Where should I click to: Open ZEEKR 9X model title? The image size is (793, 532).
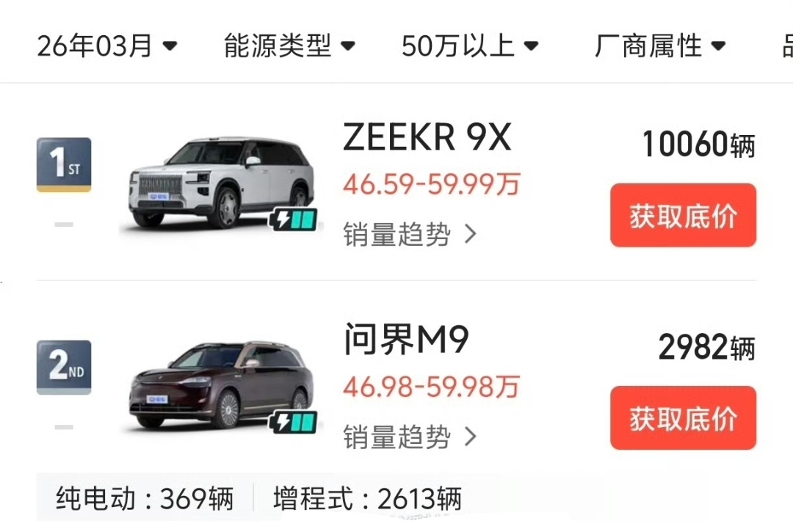[427, 137]
